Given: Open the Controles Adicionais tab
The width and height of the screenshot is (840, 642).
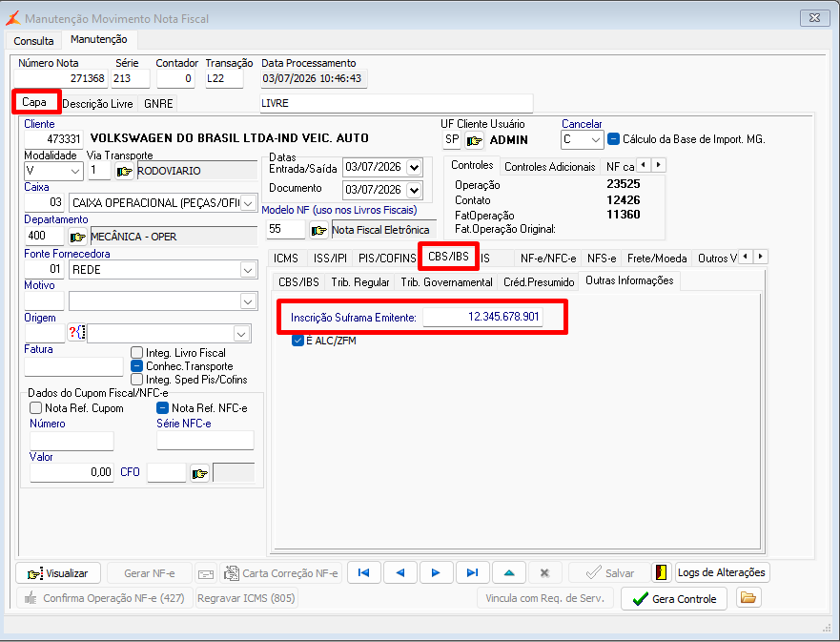Looking at the screenshot, I should point(549,167).
